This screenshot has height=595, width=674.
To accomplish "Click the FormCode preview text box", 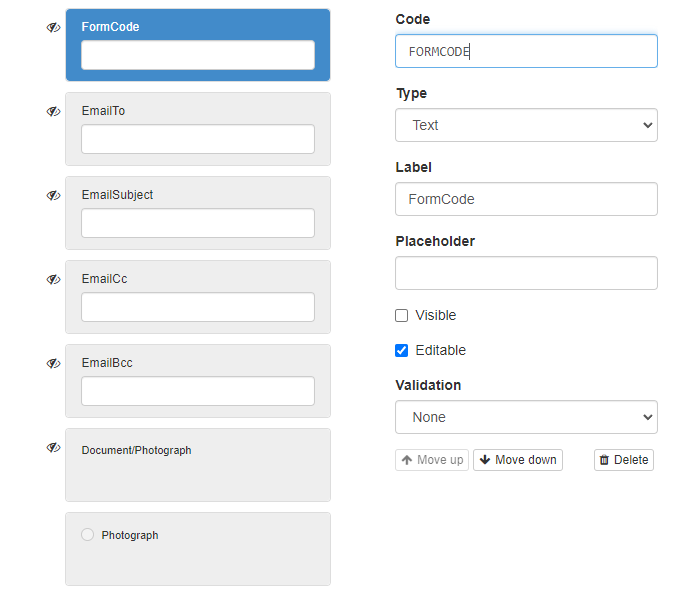I will click(x=198, y=55).
